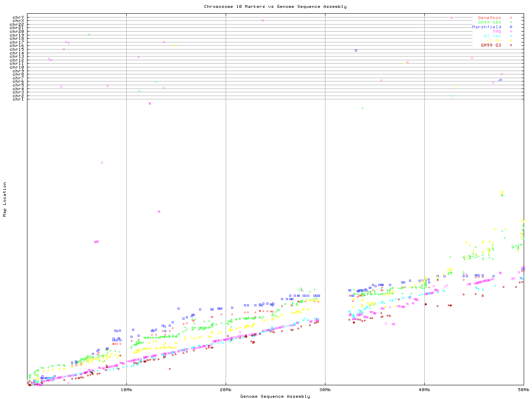Select the WI YAC legend label
The width and height of the screenshot is (532, 399).
[492, 36]
